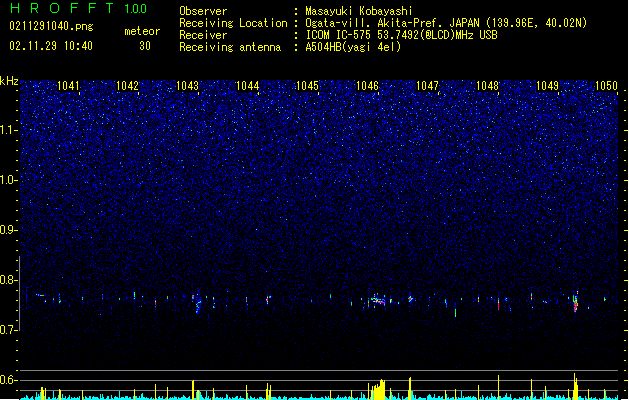629x400 pixels.
Task: Click the 1049 time axis label
Action: pos(548,86)
